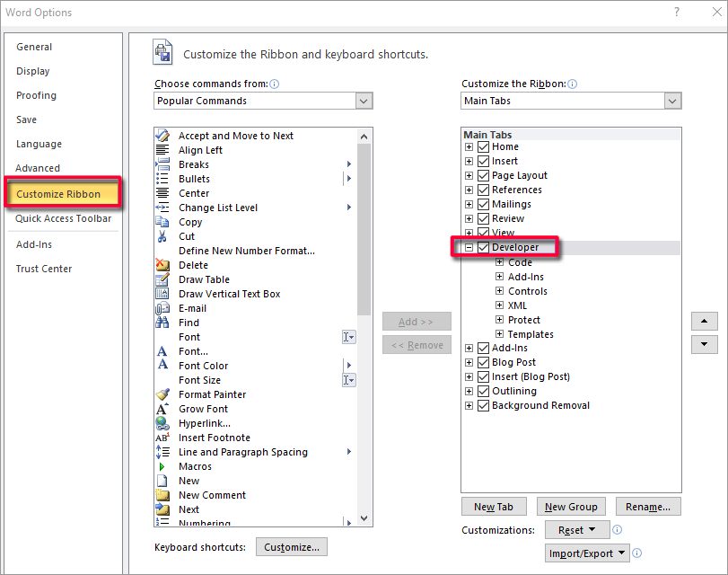Select the Font... dialog icon
The width and height of the screenshot is (728, 575).
coord(162,351)
